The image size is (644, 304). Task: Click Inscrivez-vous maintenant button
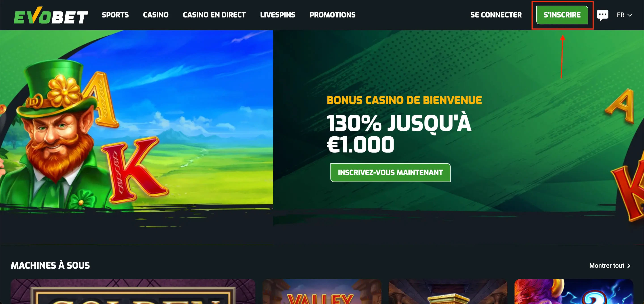pos(390,172)
